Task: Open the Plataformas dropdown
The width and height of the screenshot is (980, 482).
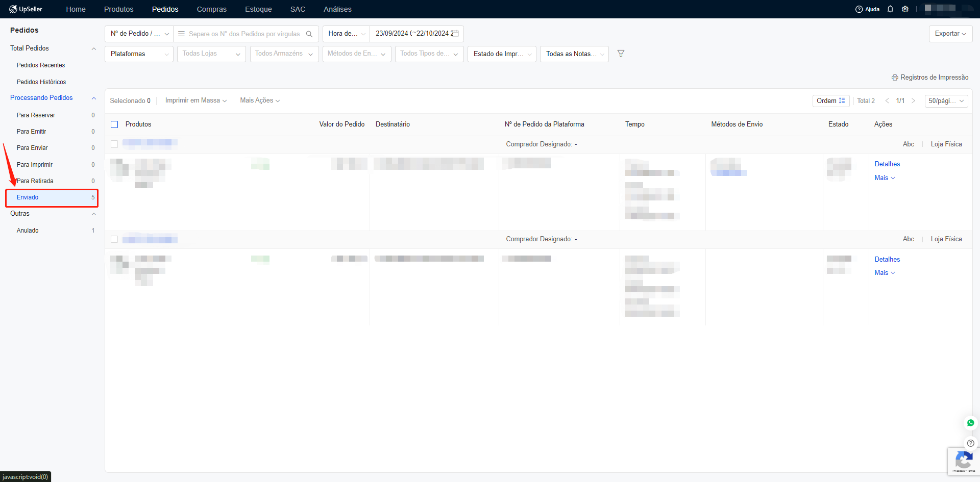Action: pos(139,54)
